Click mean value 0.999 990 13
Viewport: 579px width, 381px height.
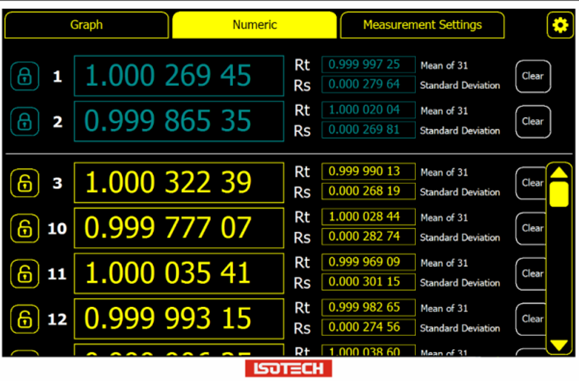[369, 171]
